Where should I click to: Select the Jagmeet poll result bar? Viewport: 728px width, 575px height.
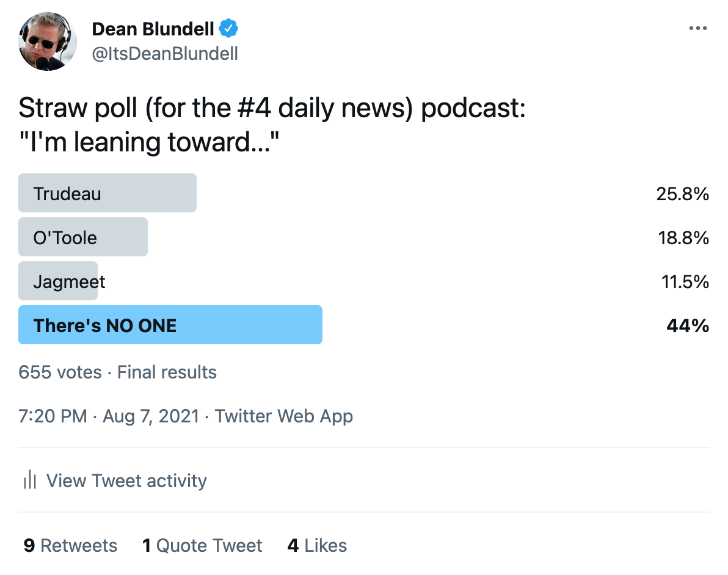(x=58, y=281)
